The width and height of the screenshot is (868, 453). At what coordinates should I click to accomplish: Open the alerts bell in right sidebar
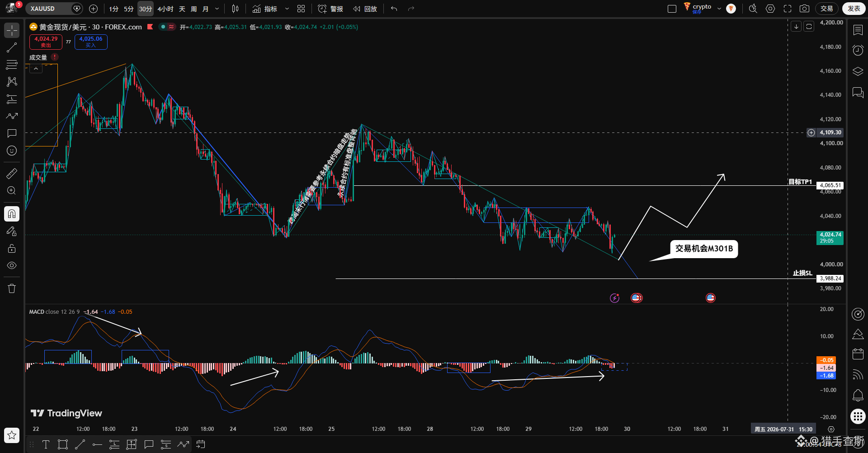point(858,395)
